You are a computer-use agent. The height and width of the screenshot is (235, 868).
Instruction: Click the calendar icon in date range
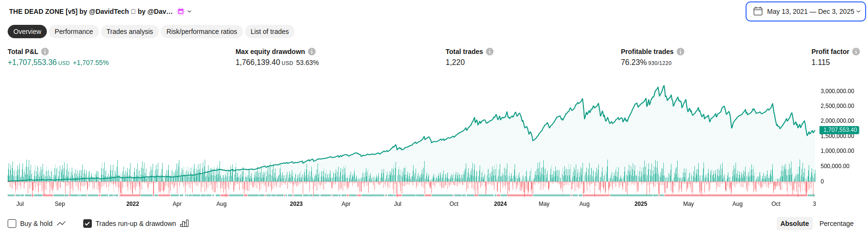tap(758, 11)
